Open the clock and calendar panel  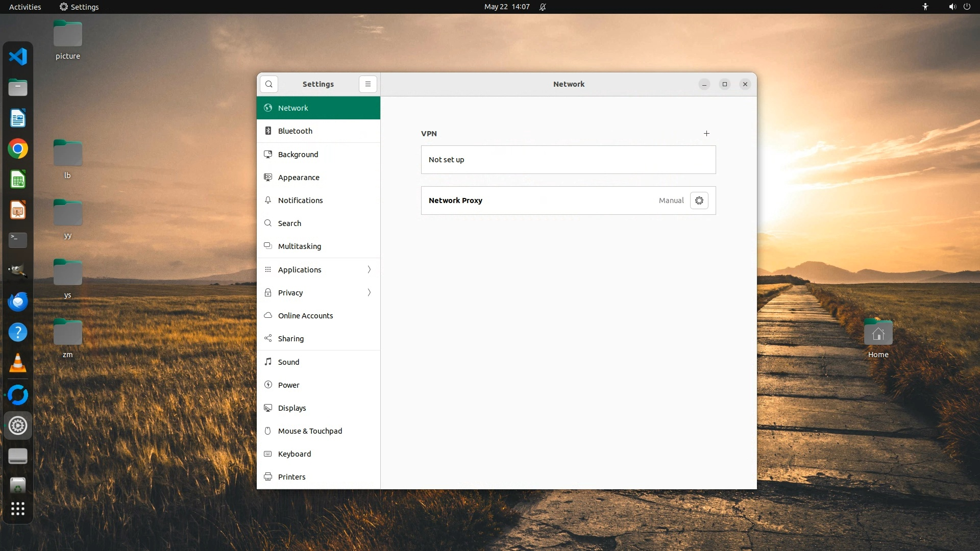pos(506,7)
